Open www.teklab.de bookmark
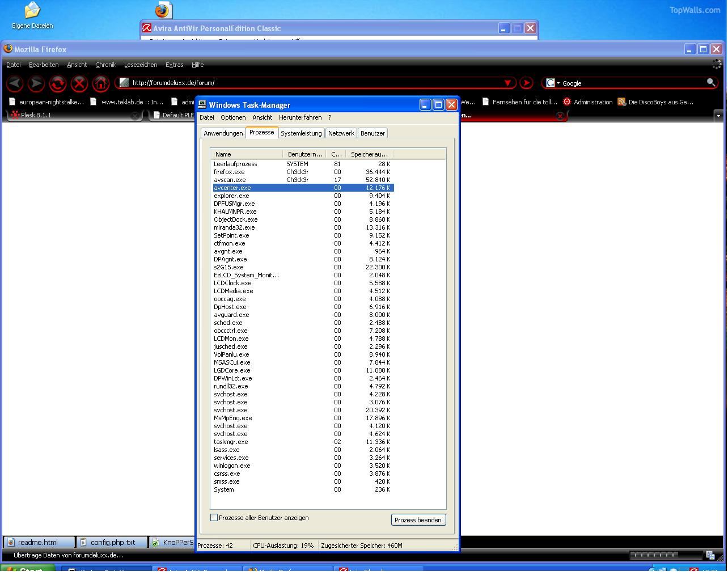This screenshot has width=728, height=575. click(126, 102)
